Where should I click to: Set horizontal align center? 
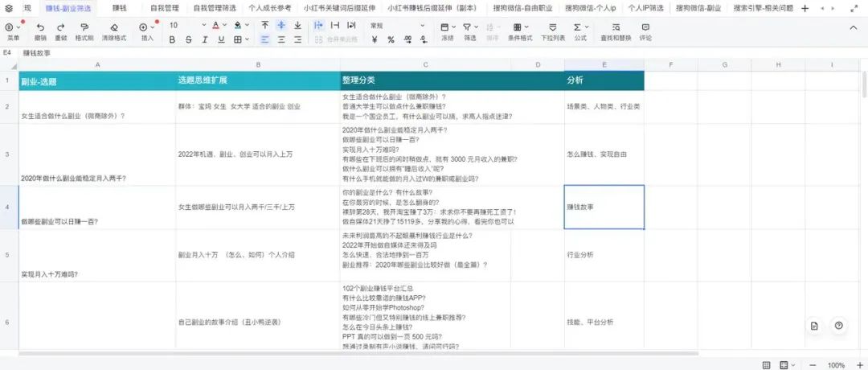281,40
